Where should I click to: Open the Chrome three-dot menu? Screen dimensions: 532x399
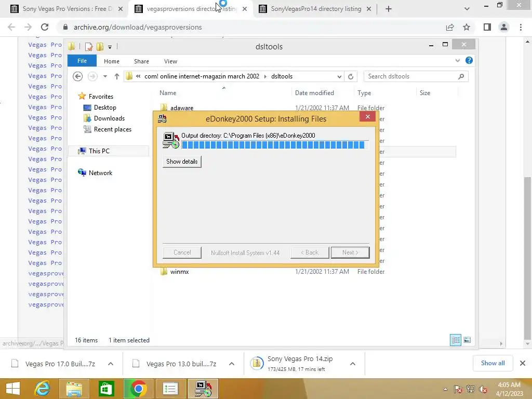coord(521,27)
